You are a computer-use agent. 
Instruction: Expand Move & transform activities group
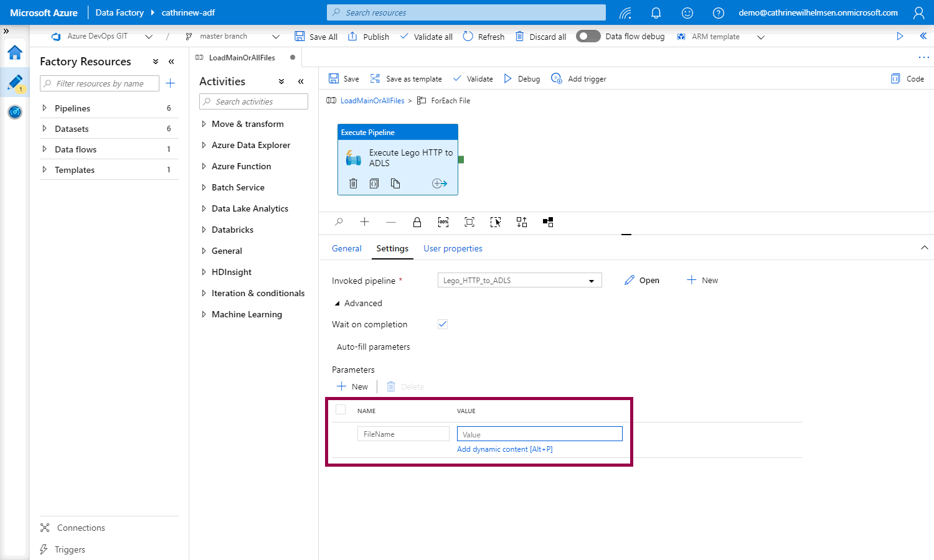point(204,124)
